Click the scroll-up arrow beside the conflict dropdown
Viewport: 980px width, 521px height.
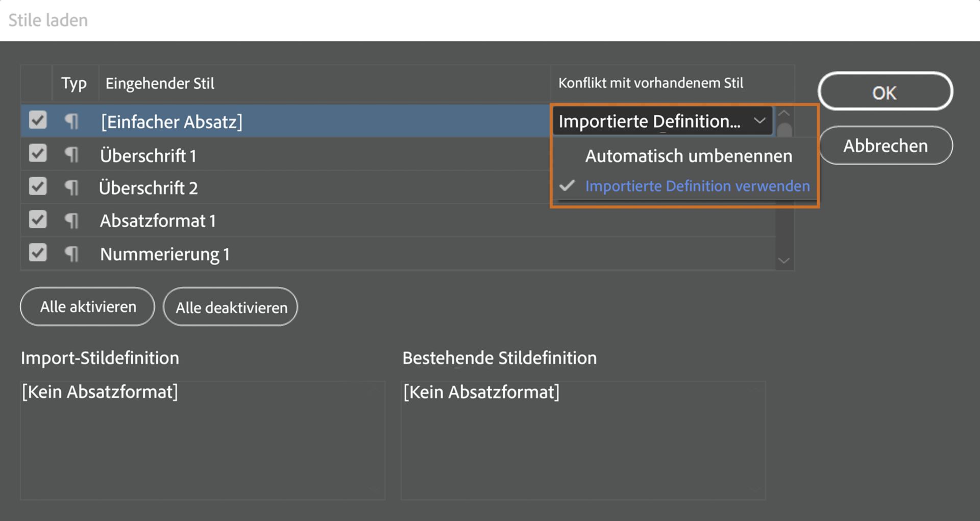tap(785, 114)
